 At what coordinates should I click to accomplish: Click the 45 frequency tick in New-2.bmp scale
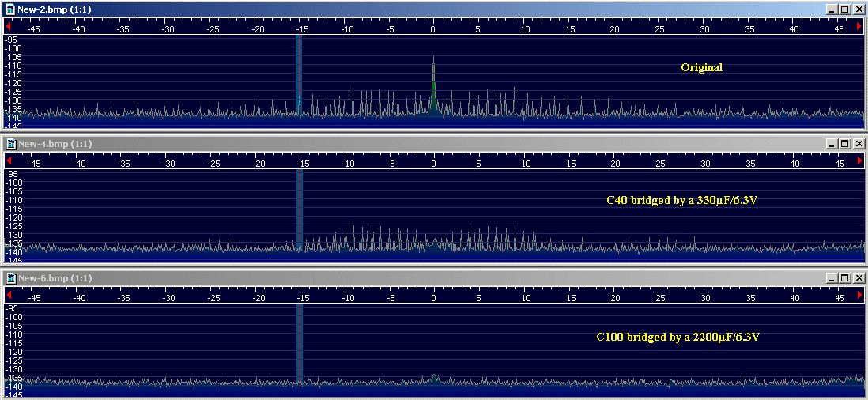pyautogui.click(x=840, y=29)
